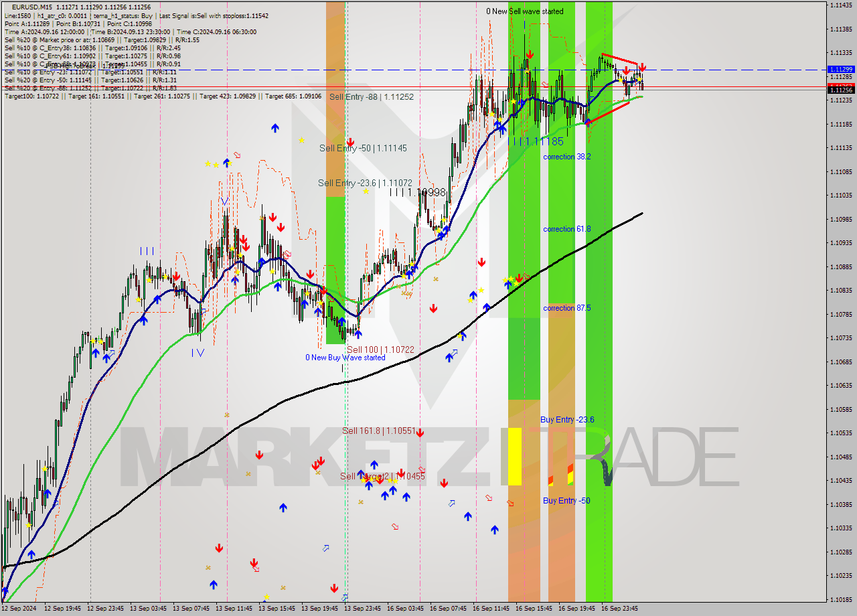Click the 1.11085 price axis label
This screenshot has width=857, height=616.
pos(841,171)
